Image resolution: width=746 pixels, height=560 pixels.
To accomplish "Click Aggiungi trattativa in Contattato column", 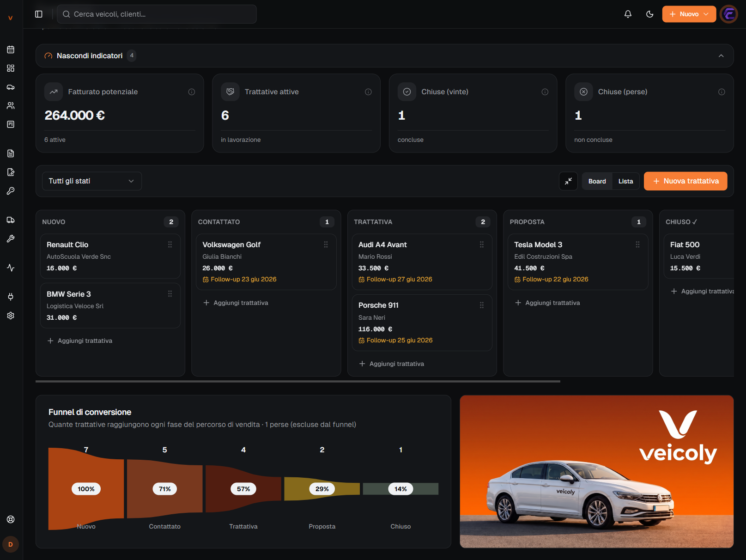I will [x=236, y=303].
